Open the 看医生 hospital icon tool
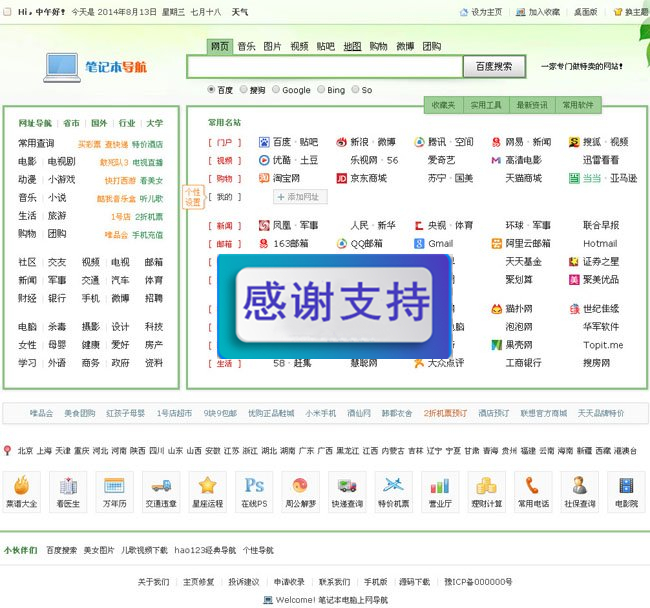This screenshot has height=608, width=650. tap(68, 492)
